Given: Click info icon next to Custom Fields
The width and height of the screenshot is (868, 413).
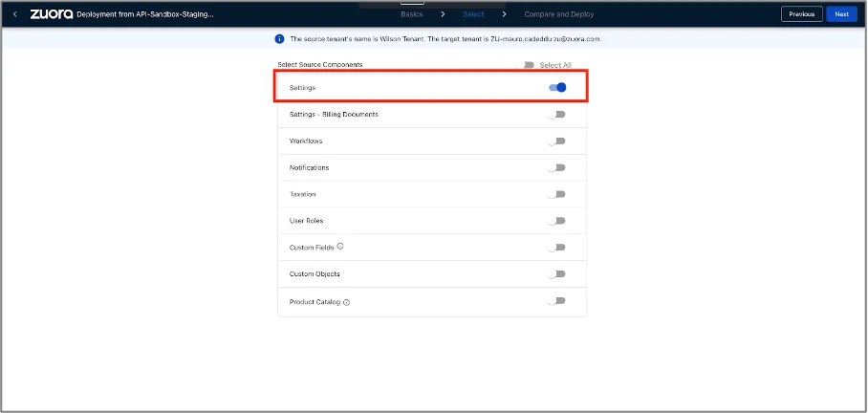Looking at the screenshot, I should [340, 247].
